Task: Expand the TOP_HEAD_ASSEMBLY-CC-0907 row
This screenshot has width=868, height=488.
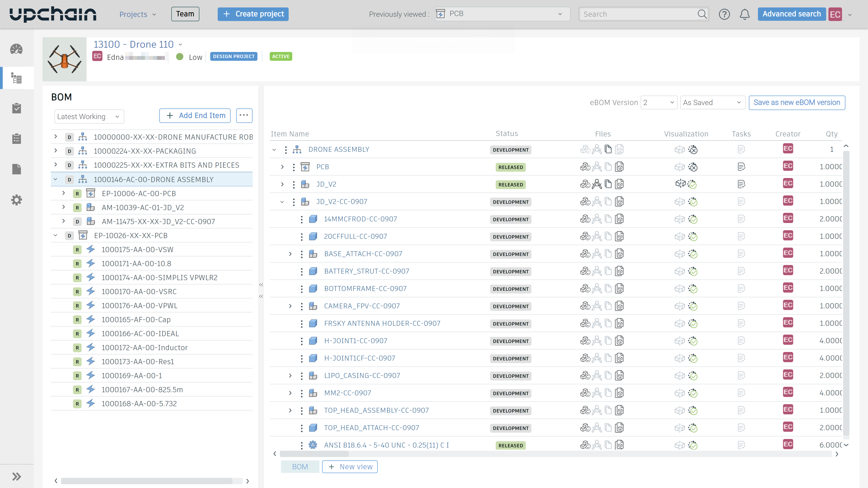Action: coord(290,410)
